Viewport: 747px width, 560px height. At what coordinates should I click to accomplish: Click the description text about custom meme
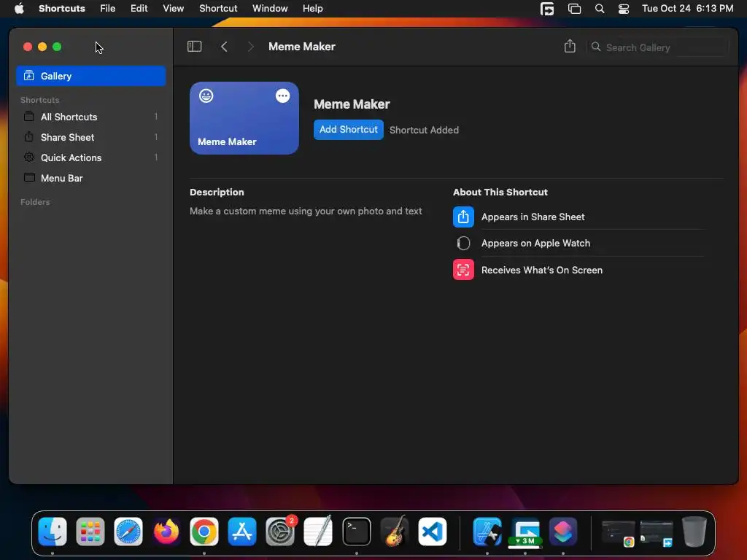(306, 211)
